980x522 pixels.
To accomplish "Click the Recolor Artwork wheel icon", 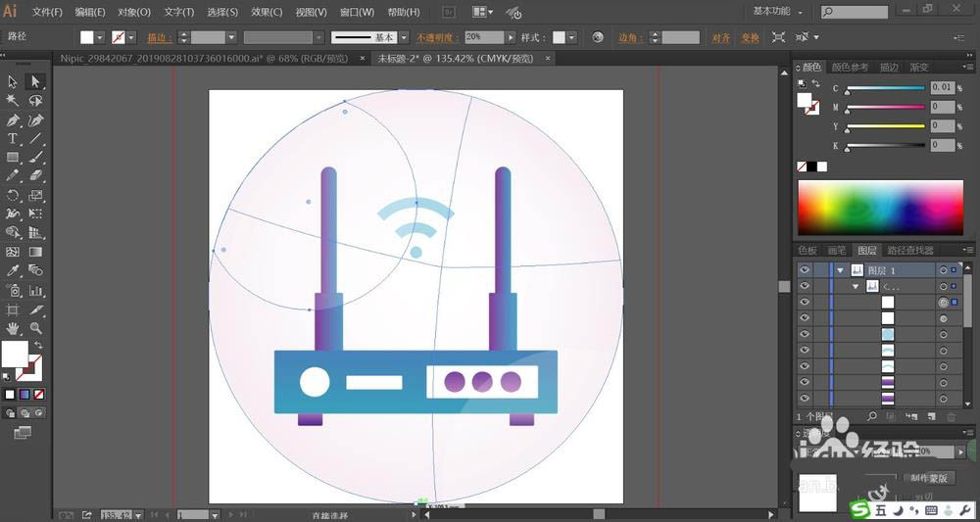I will click(x=598, y=37).
